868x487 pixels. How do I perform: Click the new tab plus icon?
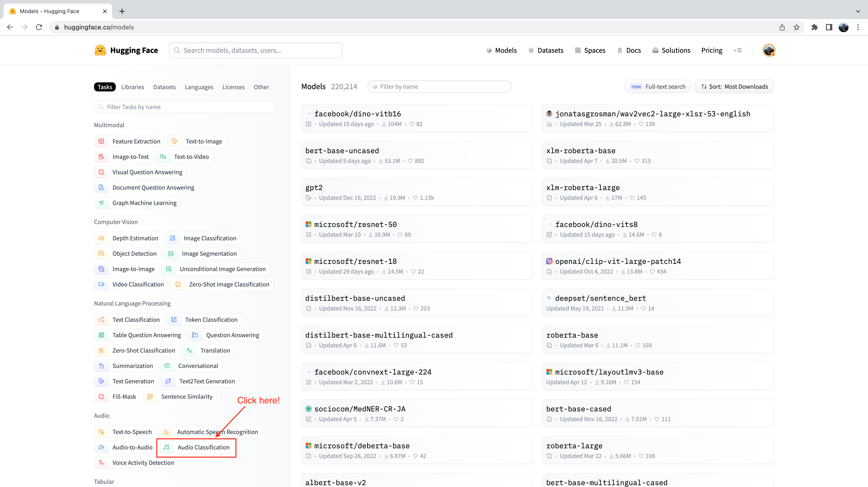coord(122,11)
